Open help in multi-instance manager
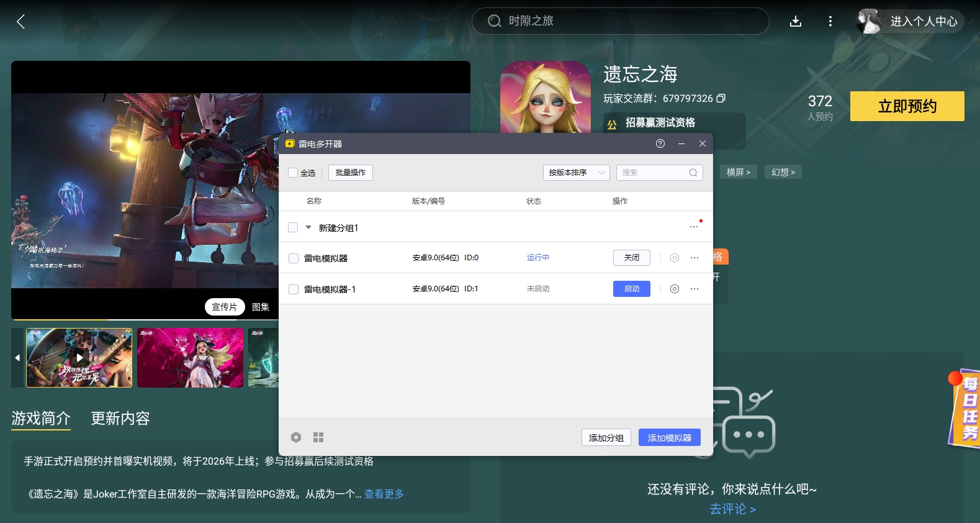Image resolution: width=980 pixels, height=523 pixels. (660, 143)
